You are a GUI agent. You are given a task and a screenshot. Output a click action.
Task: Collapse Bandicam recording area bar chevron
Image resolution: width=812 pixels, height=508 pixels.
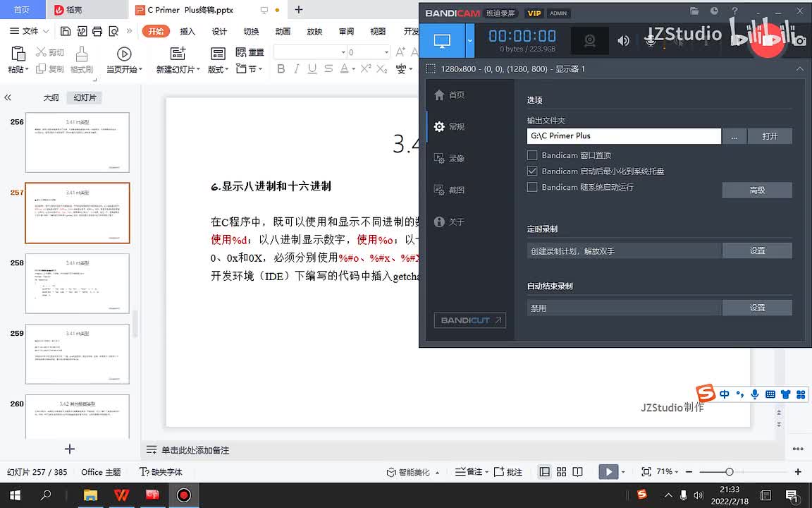[800, 69]
